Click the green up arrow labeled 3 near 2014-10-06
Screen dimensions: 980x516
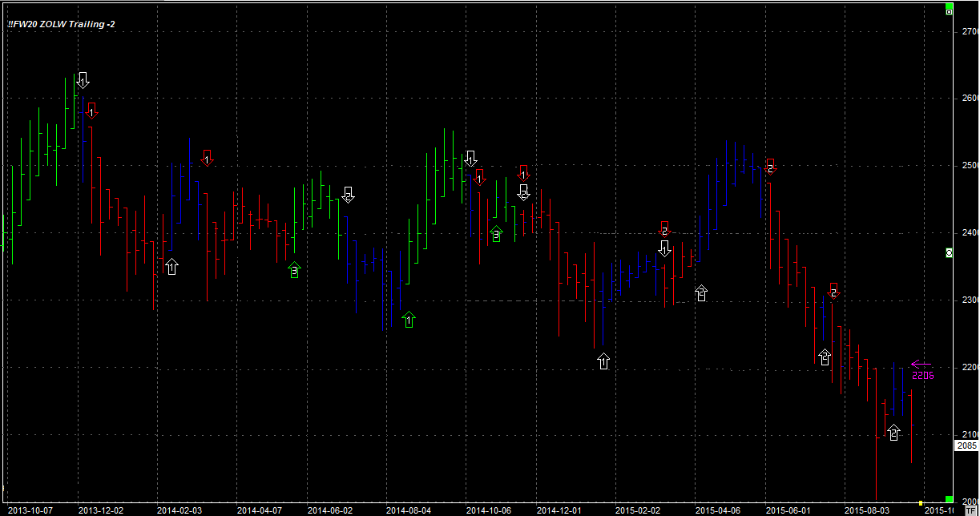pos(496,233)
